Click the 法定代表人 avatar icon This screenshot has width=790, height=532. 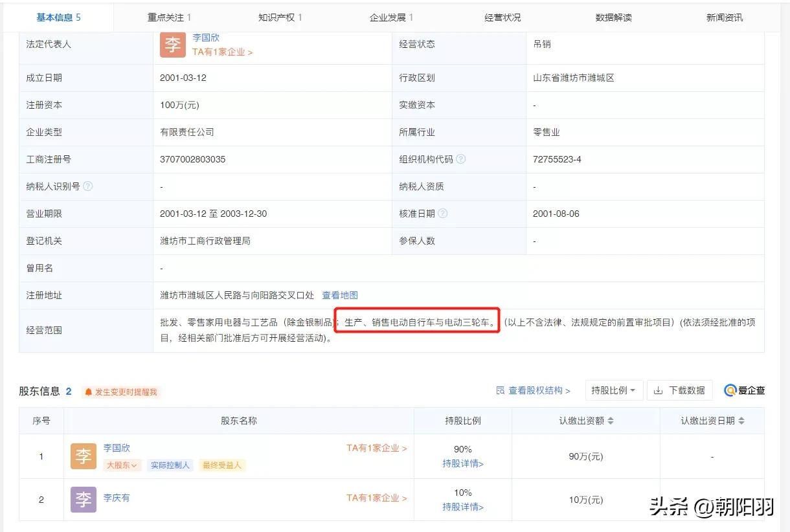click(172, 45)
